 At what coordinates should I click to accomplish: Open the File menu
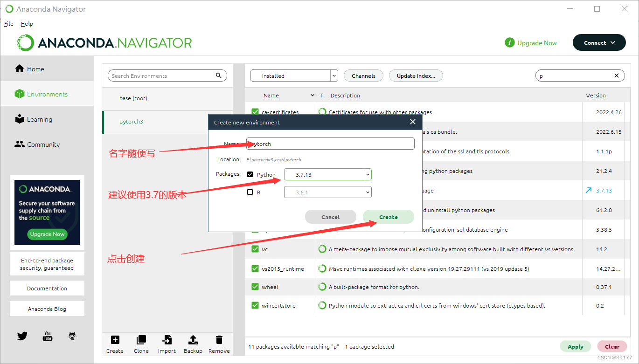(x=9, y=24)
